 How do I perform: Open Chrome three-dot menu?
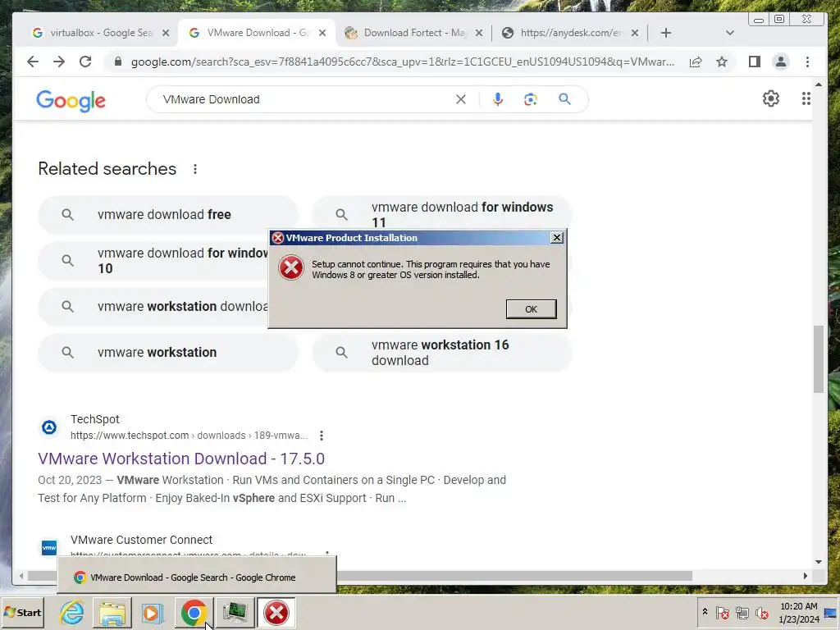click(x=807, y=62)
